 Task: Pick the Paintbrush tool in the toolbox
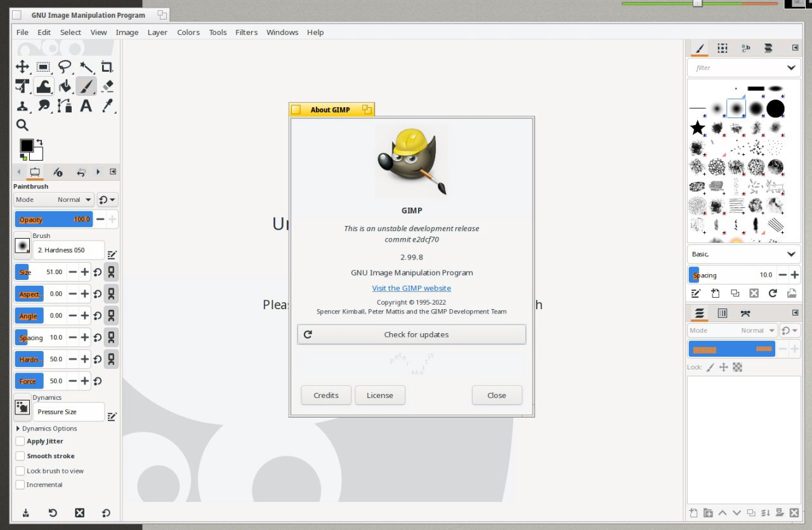(86, 86)
